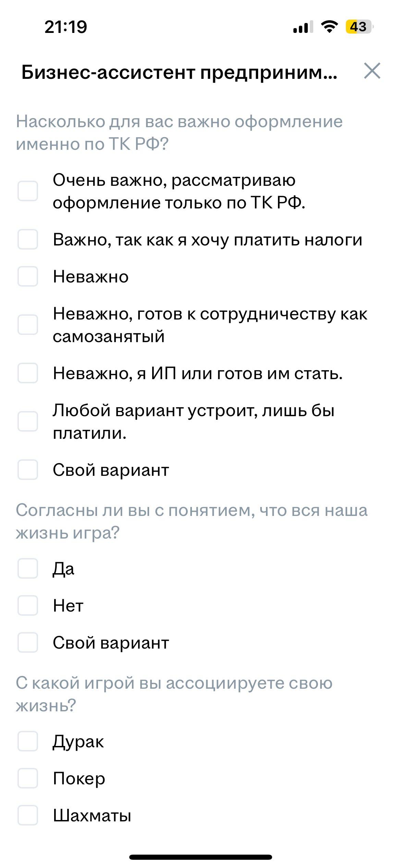Screen dimensions: 401x868
Task: Tap the home indicator bar at the bottom
Action: pyautogui.click(x=200, y=857)
